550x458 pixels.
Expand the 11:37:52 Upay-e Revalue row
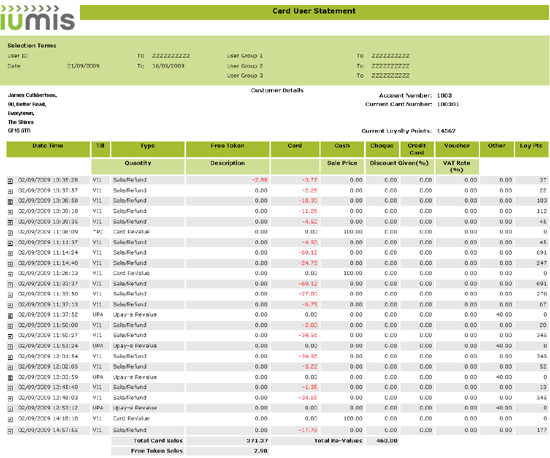(11, 316)
